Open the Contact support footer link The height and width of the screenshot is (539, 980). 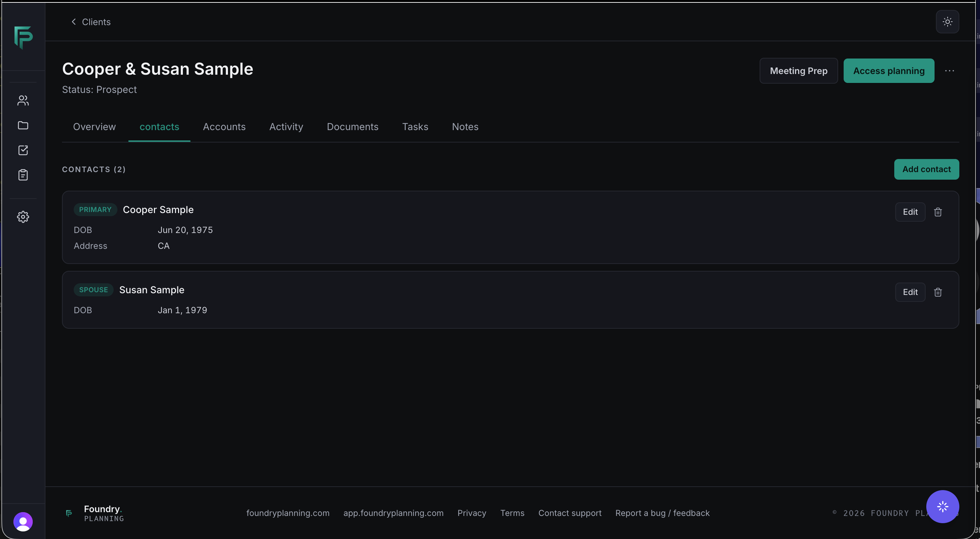(x=570, y=513)
